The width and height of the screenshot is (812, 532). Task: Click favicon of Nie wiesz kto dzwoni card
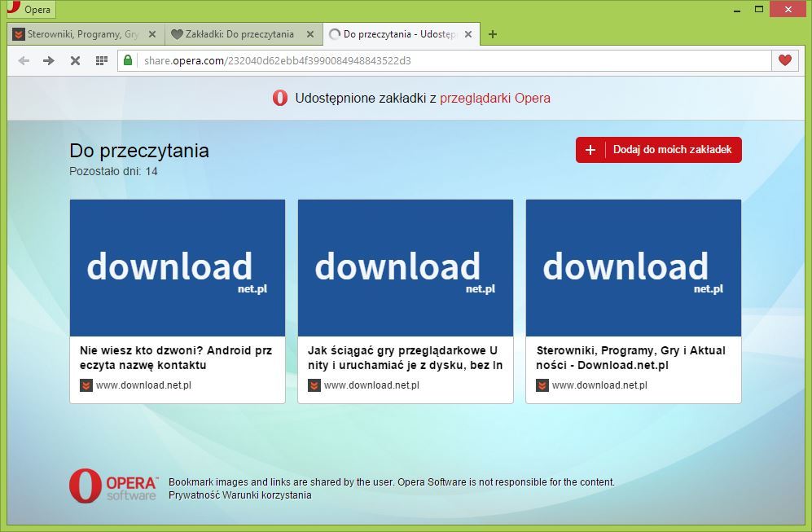tap(86, 385)
